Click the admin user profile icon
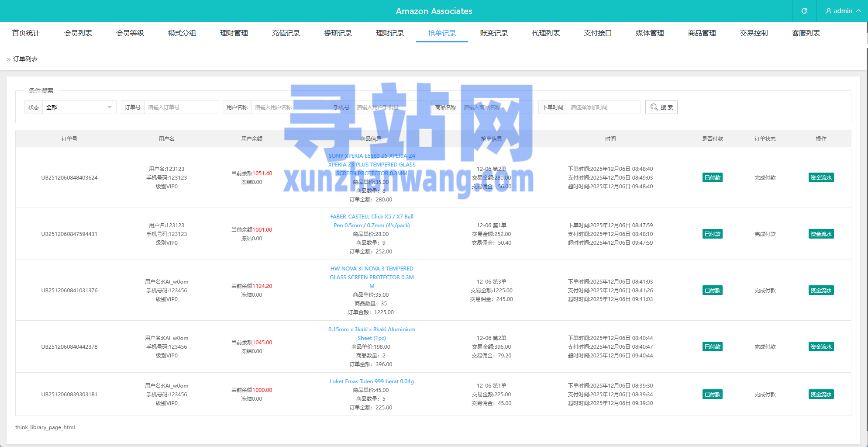This screenshot has width=868, height=447. [828, 10]
